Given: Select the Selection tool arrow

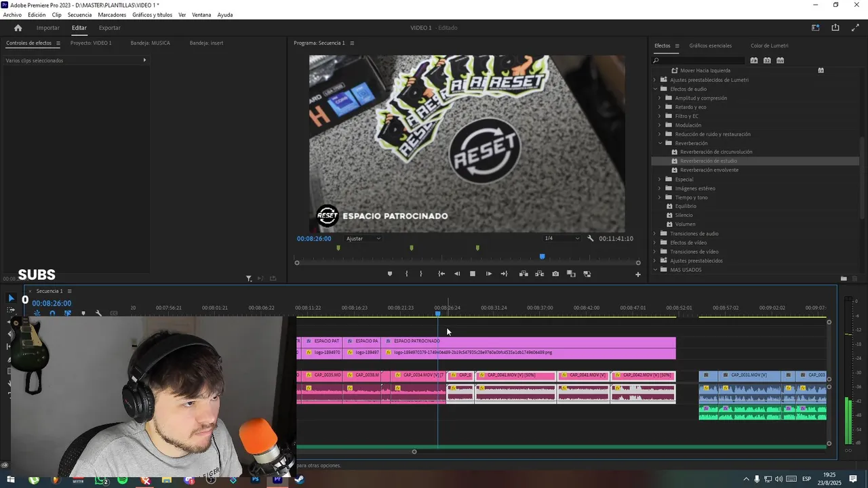Looking at the screenshot, I should coord(11,298).
